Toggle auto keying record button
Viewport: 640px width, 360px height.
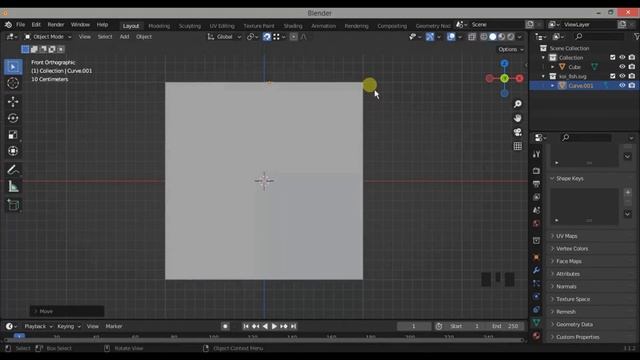[225, 326]
